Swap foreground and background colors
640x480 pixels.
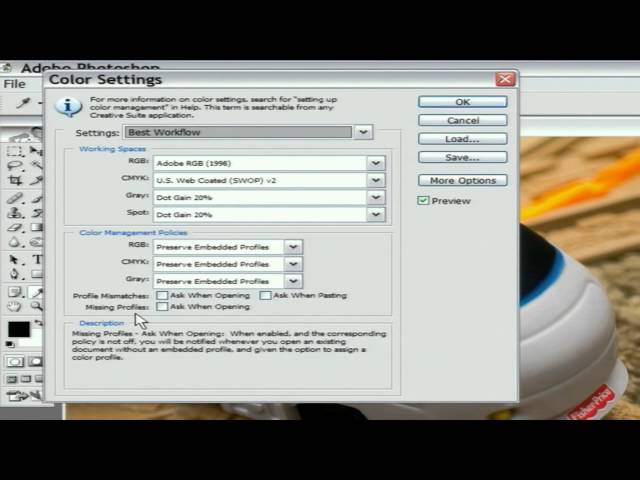pyautogui.click(x=38, y=323)
